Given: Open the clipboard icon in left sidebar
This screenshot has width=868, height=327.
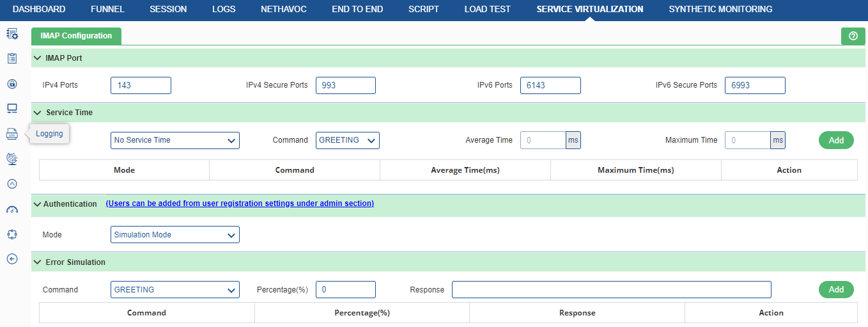Looking at the screenshot, I should [x=12, y=58].
